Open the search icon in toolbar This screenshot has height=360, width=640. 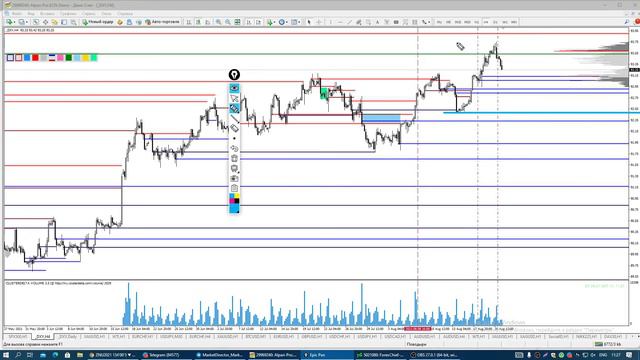627,22
